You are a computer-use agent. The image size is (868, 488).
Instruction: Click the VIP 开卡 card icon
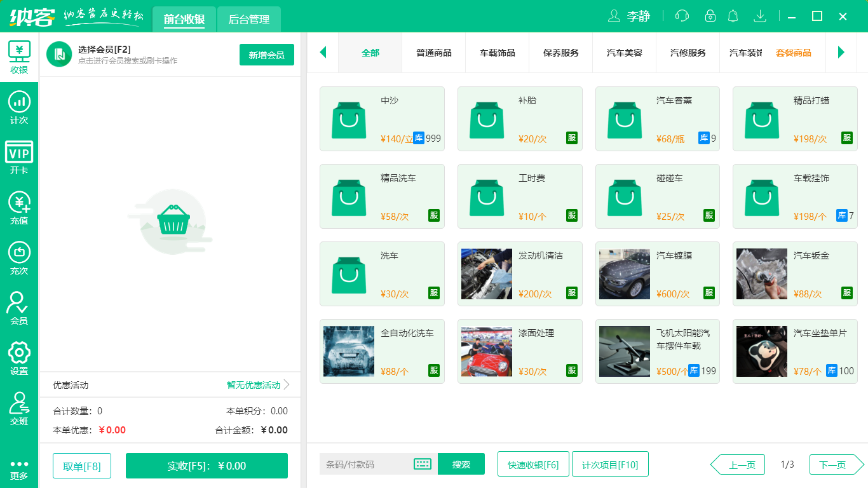point(19,156)
